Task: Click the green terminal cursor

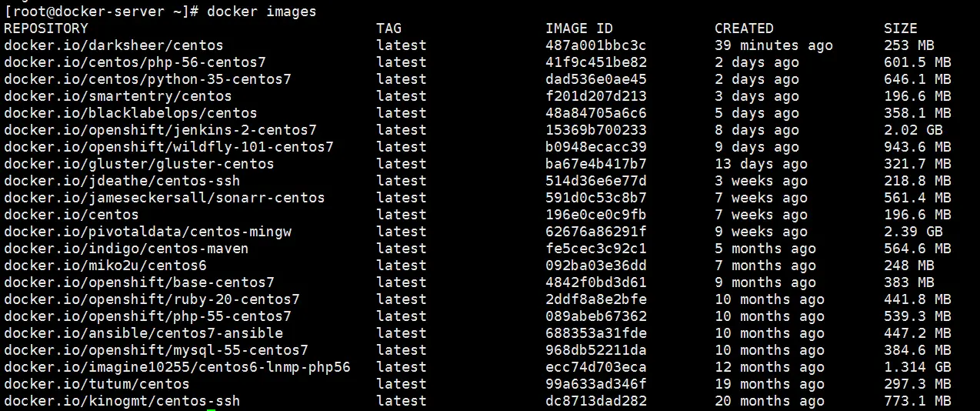Action: click(212, 409)
